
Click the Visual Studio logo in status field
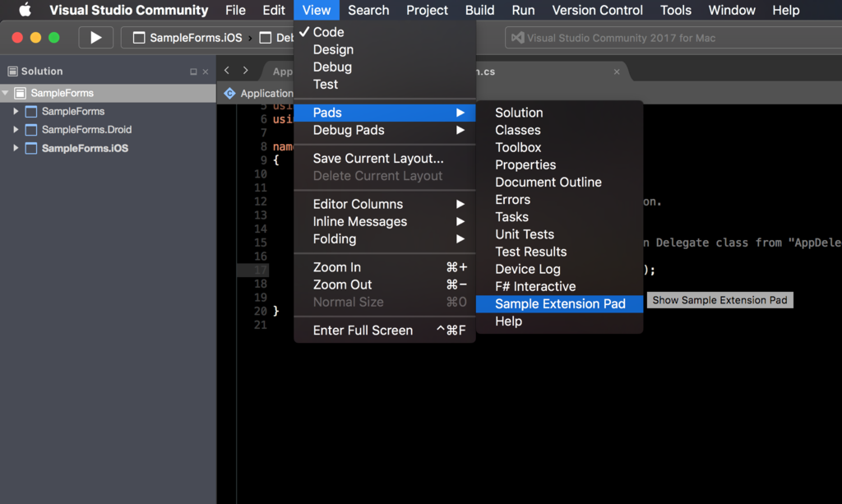(x=518, y=38)
